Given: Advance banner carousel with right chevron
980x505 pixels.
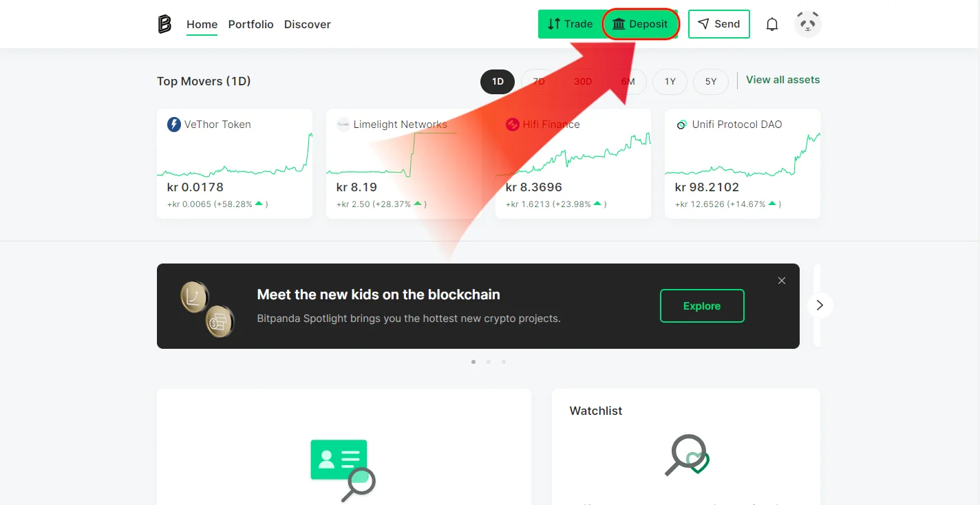Looking at the screenshot, I should 820,305.
